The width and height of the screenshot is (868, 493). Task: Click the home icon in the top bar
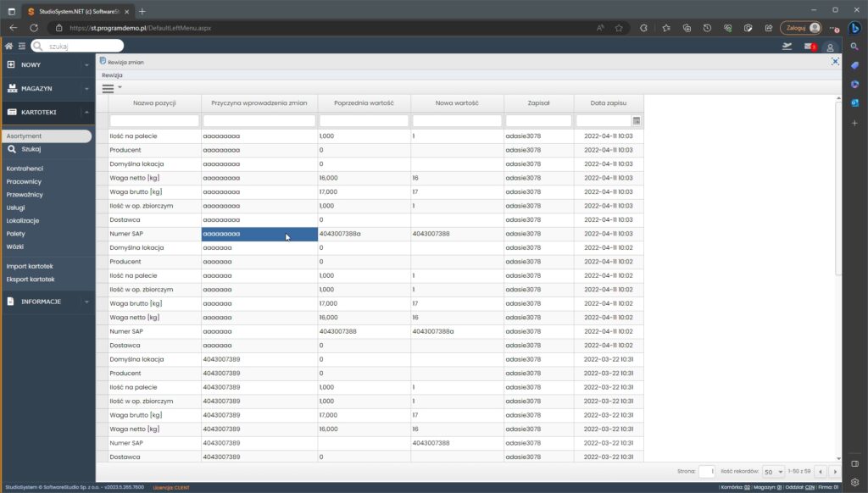(x=8, y=46)
